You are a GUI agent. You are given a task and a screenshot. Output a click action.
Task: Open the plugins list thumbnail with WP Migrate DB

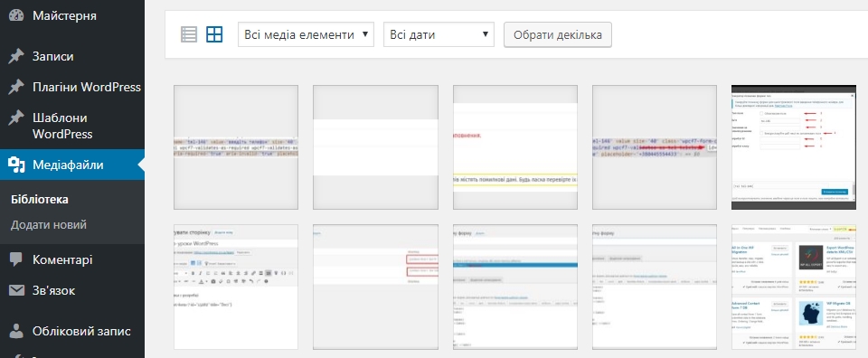[794, 287]
